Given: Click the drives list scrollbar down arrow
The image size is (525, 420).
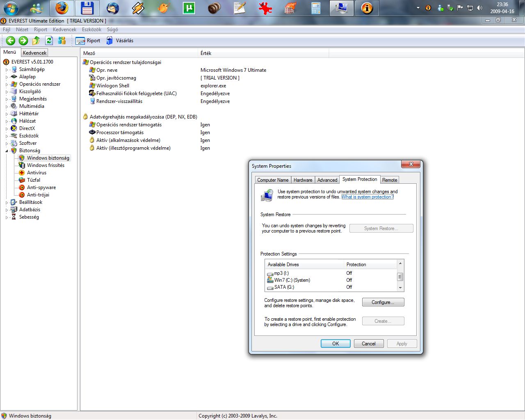Looking at the screenshot, I should (x=400, y=288).
